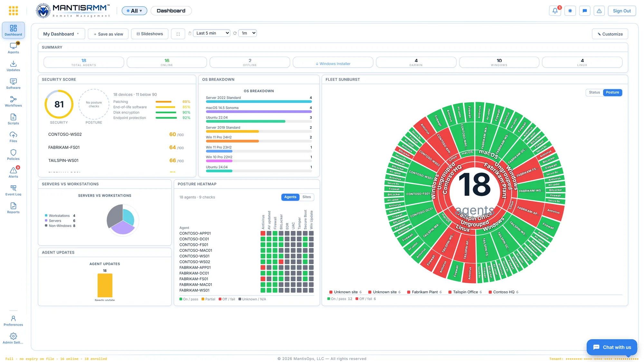This screenshot has height=362, width=644.
Task: Open Chat with us widget
Action: [x=612, y=347]
